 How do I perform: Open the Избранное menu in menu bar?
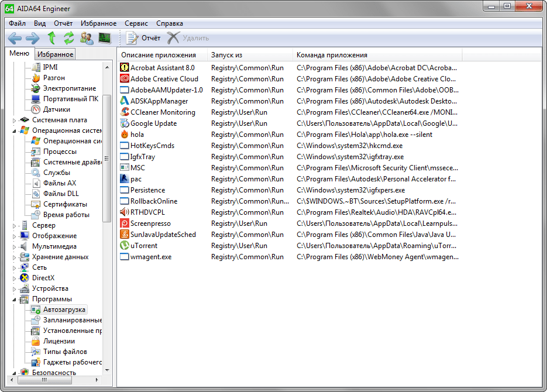pyautogui.click(x=99, y=23)
